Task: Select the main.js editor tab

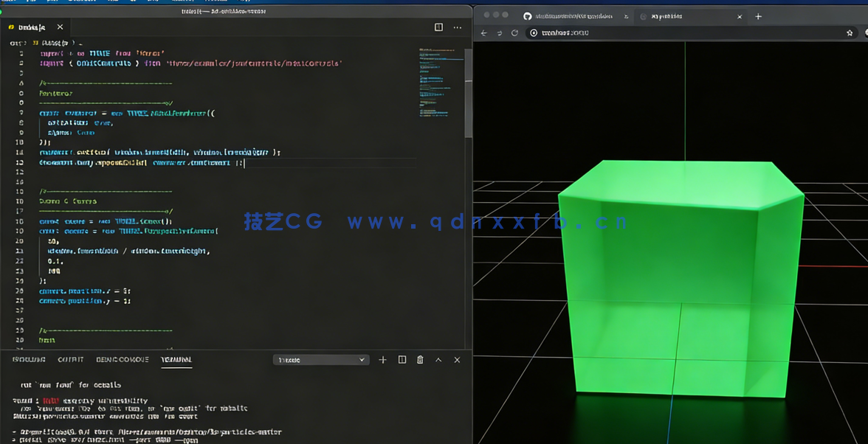Action: coord(33,27)
